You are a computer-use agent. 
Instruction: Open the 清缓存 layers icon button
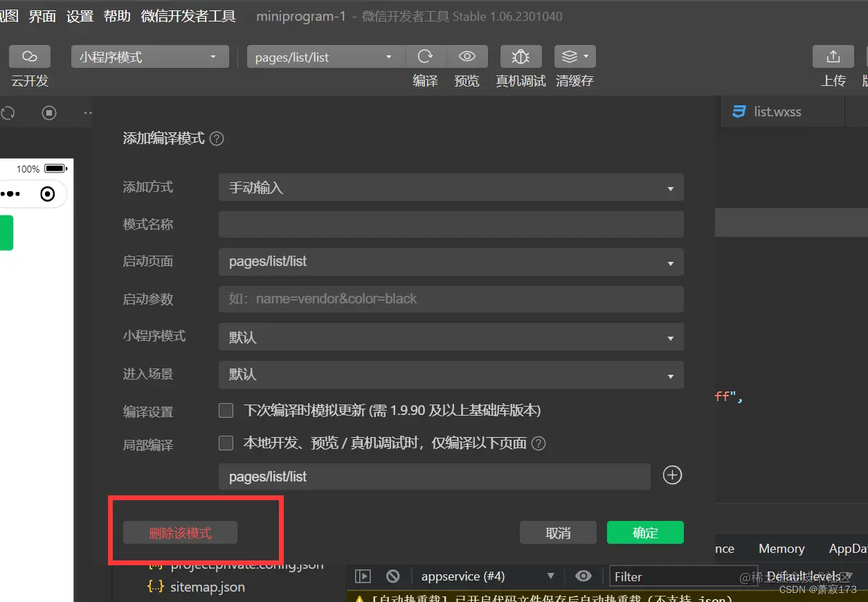click(x=575, y=56)
